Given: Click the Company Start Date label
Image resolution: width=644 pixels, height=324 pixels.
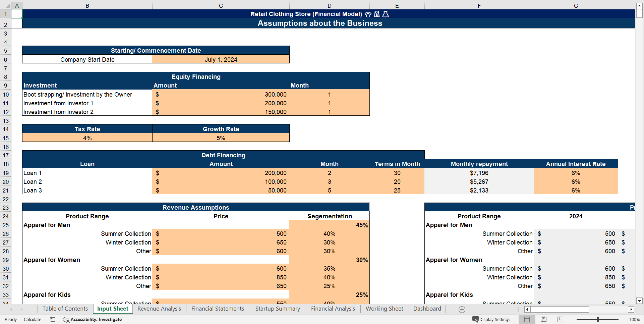Looking at the screenshot, I should pyautogui.click(x=87, y=59).
